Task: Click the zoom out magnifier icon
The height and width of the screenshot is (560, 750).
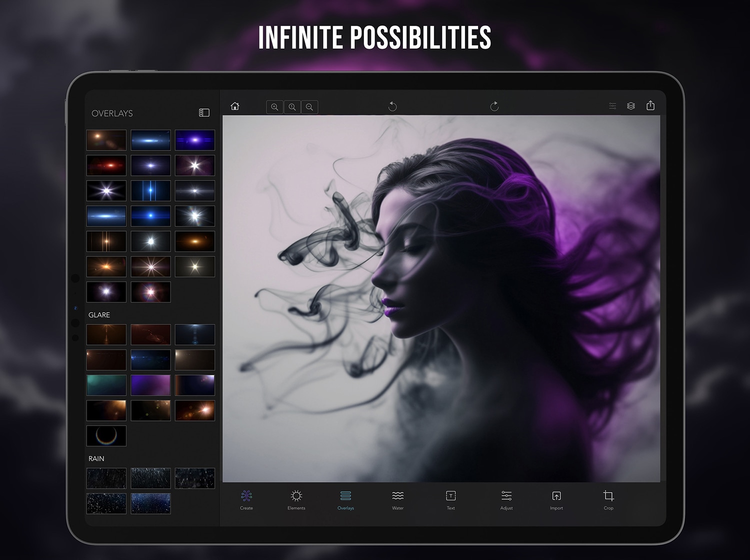Action: [309, 107]
